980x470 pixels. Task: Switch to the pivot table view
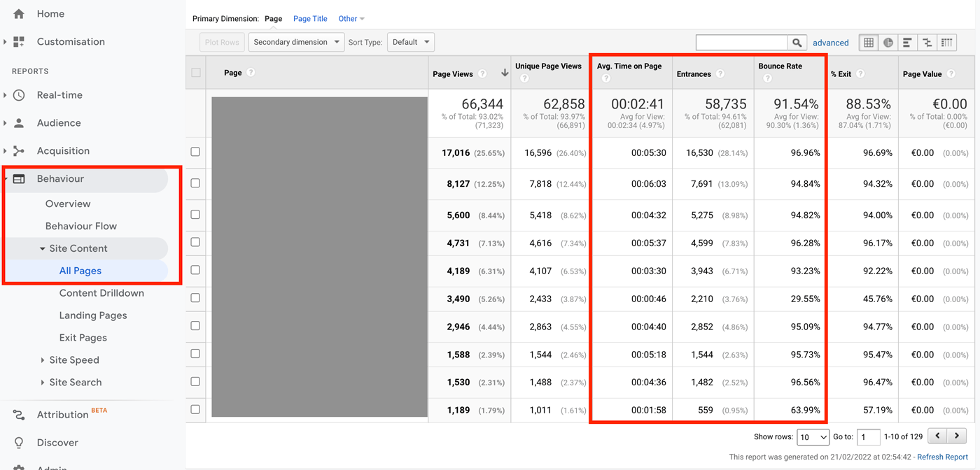tap(946, 43)
